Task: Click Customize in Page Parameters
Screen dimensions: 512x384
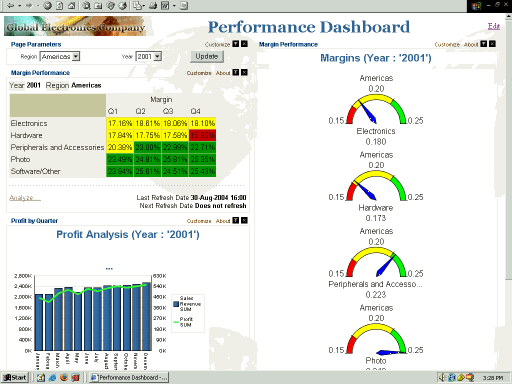Action: pyautogui.click(x=217, y=44)
